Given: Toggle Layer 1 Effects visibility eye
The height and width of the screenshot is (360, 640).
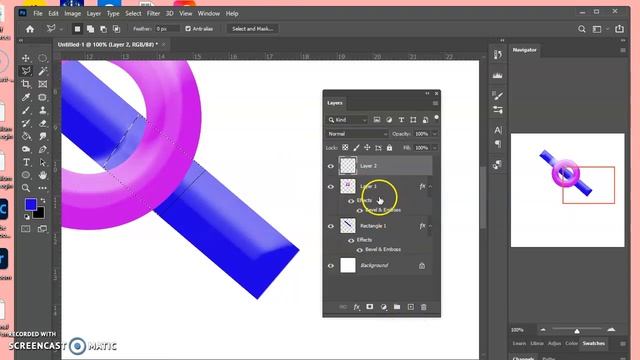Looking at the screenshot, I should click(x=351, y=201).
